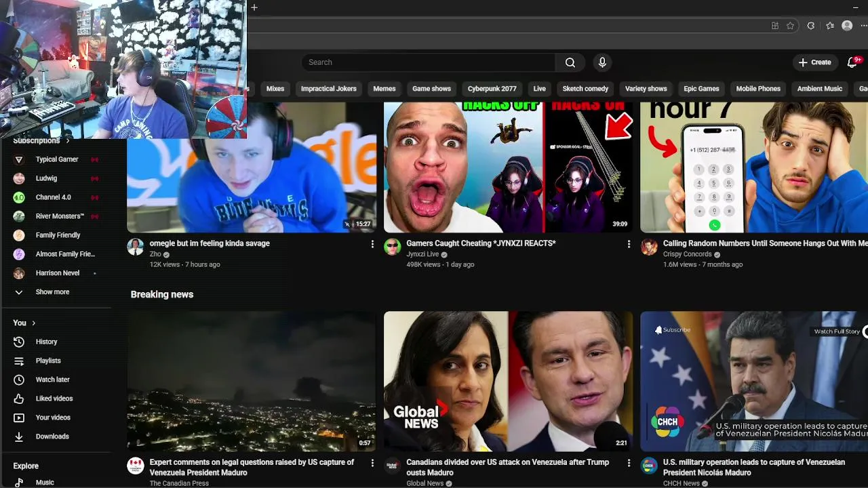This screenshot has width=868, height=488.
Task: Click Zho channel avatar
Action: pos(136,247)
